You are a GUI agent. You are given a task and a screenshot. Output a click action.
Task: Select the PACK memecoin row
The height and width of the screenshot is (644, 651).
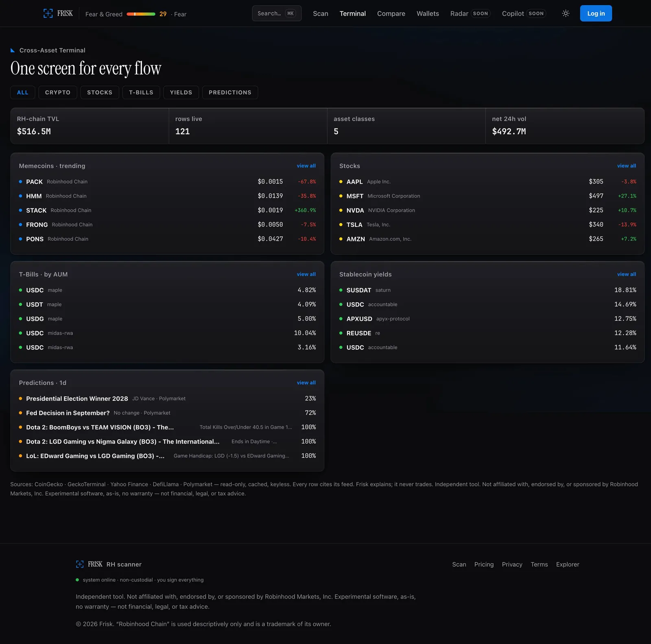(167, 182)
